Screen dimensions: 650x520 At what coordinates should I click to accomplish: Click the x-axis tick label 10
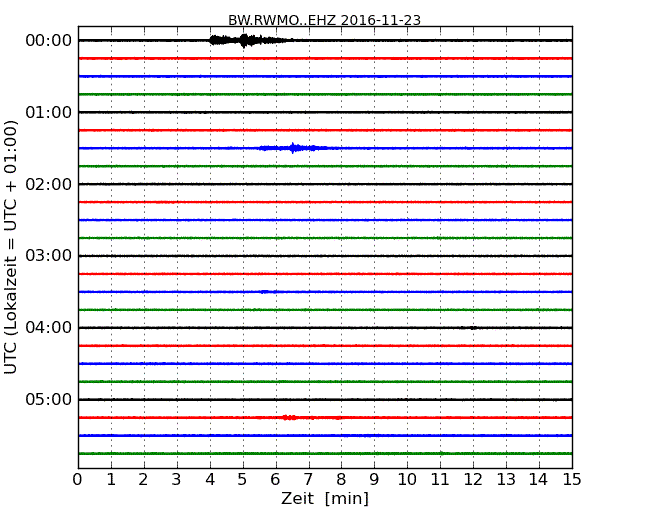[x=407, y=480]
